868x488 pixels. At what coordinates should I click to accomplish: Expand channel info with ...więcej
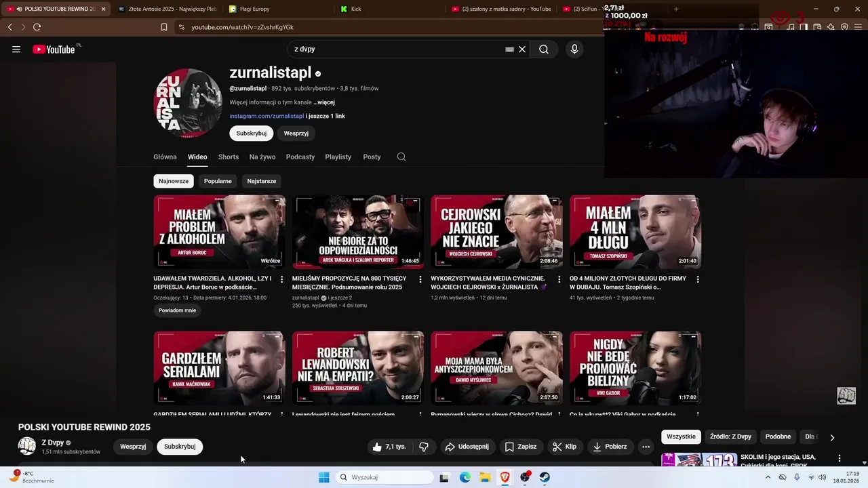(324, 102)
